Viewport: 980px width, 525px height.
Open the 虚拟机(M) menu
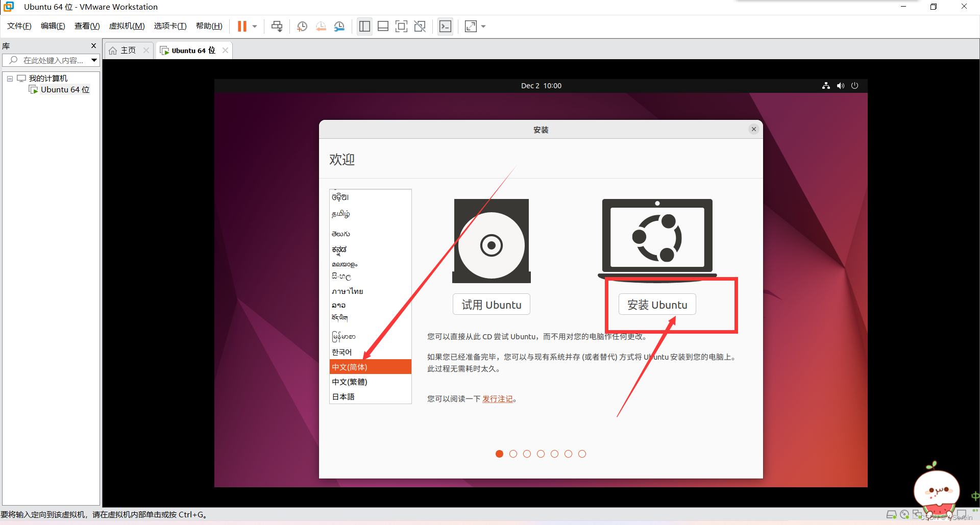coord(127,26)
